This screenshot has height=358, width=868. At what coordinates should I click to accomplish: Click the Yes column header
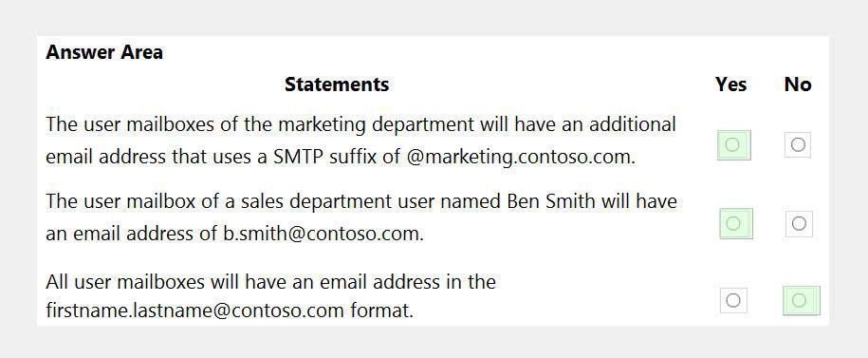[x=730, y=85]
